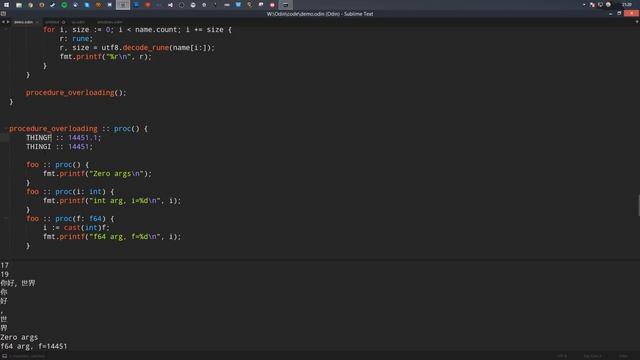Image resolution: width=640 pixels, height=360 pixels.
Task: Click cast(int)f expression
Action: [x=86, y=227]
